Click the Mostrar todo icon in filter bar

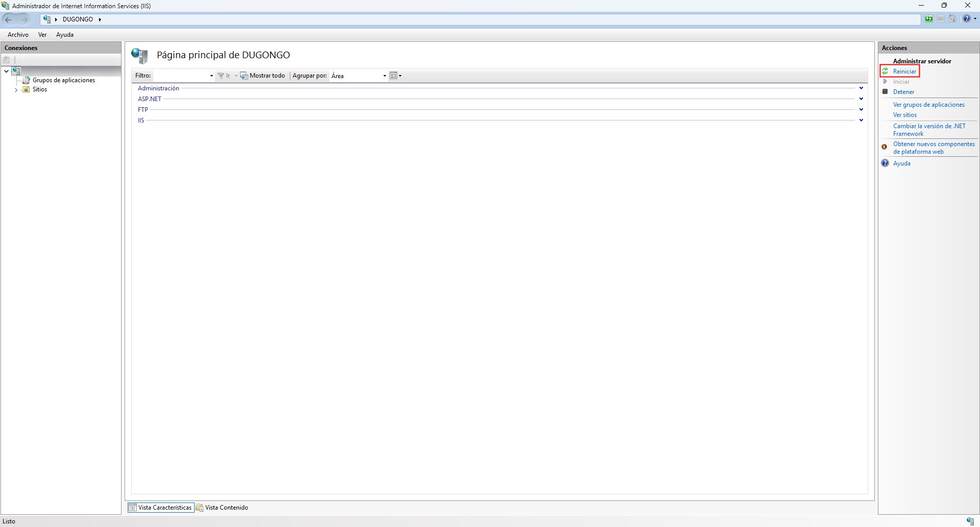click(x=244, y=76)
